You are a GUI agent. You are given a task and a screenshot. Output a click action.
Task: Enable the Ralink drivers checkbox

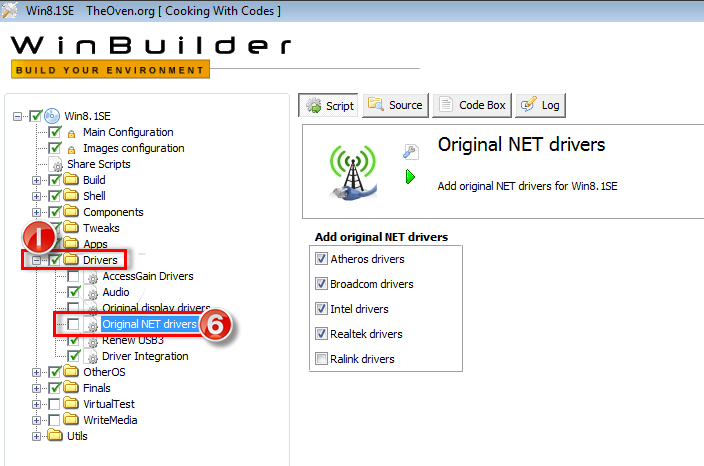(321, 358)
